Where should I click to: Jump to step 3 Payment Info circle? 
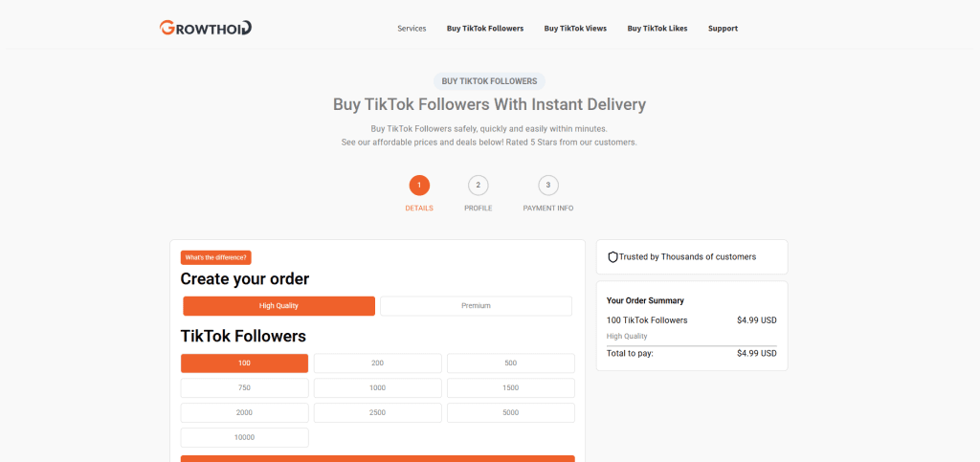coord(548,185)
